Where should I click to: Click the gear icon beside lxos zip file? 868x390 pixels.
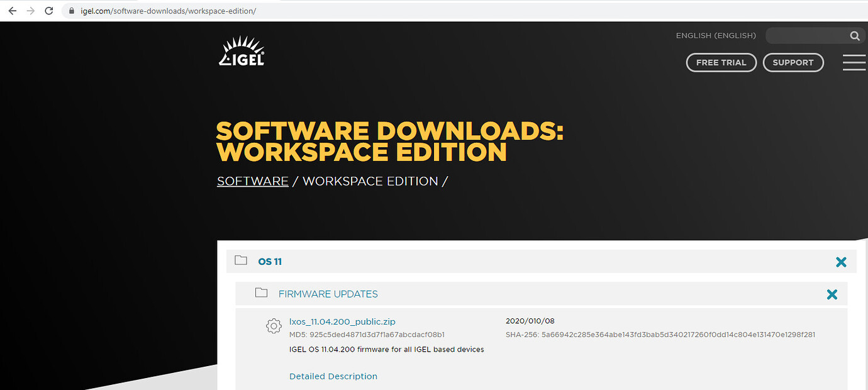pyautogui.click(x=273, y=326)
